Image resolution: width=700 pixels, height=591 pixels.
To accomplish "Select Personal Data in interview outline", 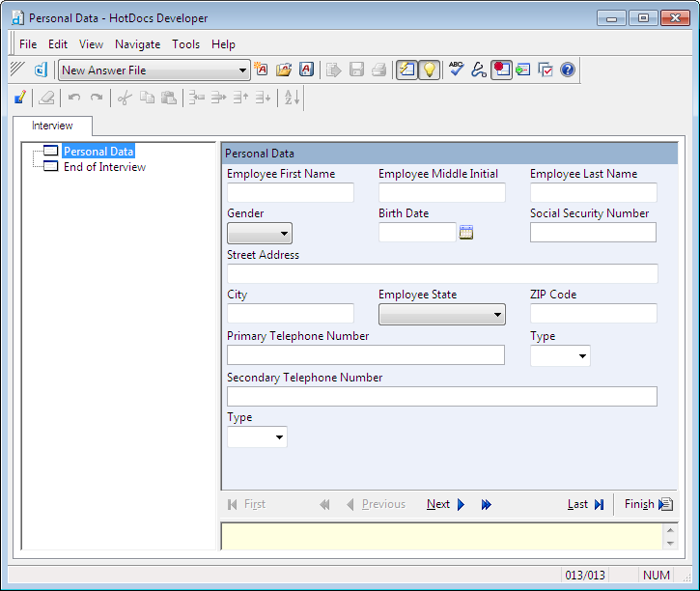I will (98, 152).
